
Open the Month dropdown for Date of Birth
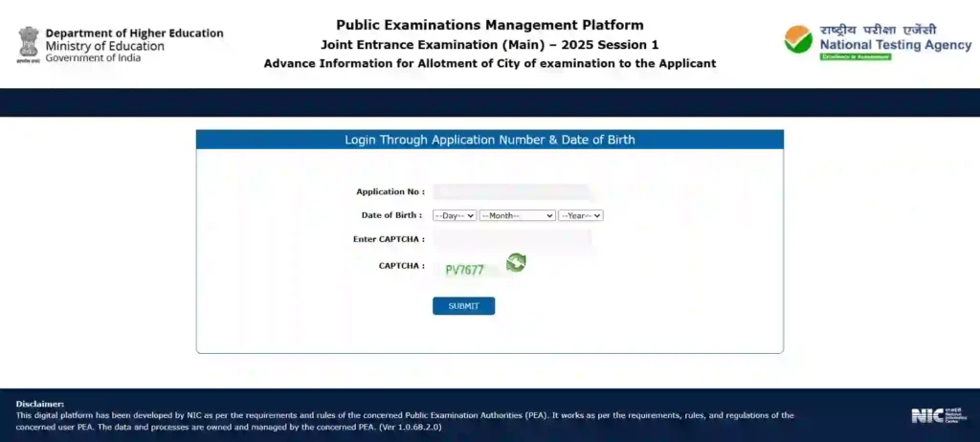pos(518,215)
